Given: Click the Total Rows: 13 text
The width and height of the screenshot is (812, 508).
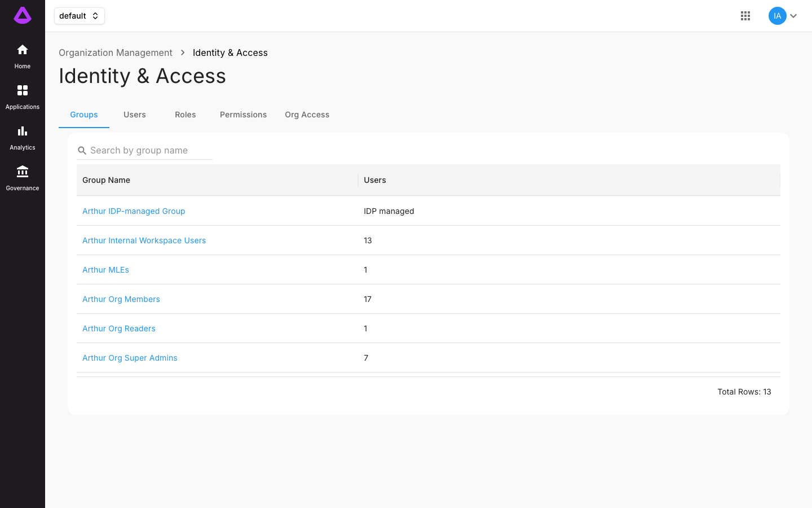Looking at the screenshot, I should click(x=744, y=392).
